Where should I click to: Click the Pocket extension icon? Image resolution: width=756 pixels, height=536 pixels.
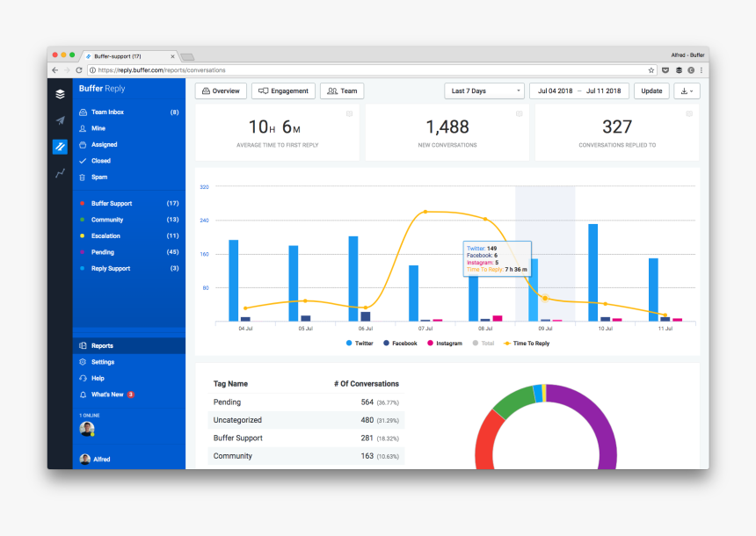click(665, 70)
